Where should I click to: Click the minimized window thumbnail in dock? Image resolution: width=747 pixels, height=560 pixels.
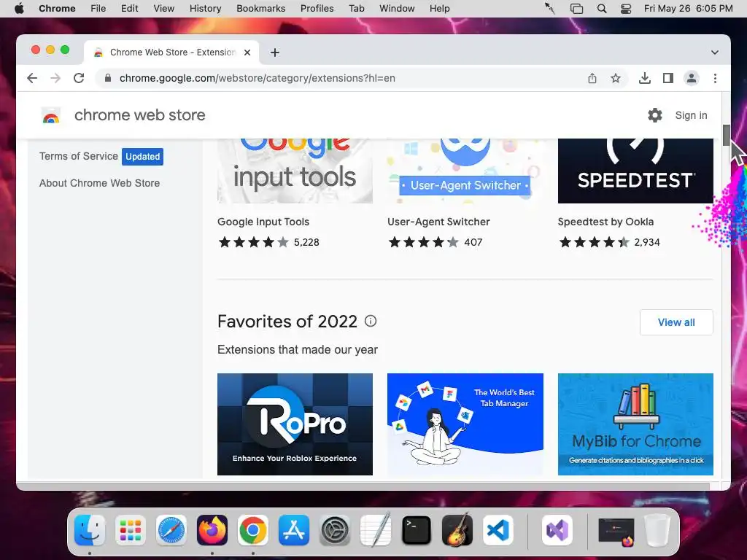616,531
